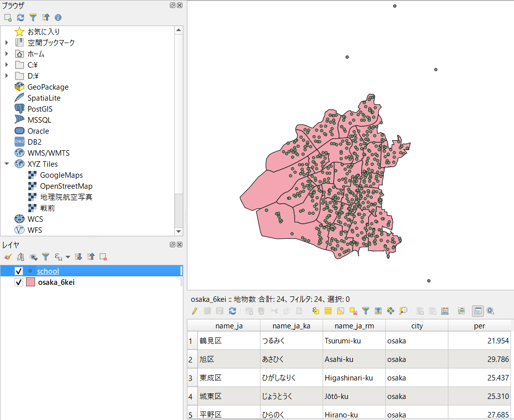Select all features in the attribute table

point(328,311)
